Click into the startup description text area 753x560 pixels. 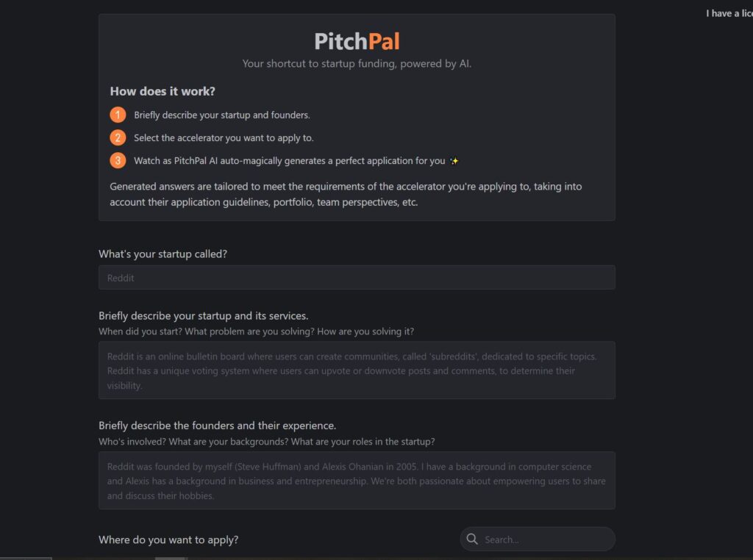click(x=357, y=370)
